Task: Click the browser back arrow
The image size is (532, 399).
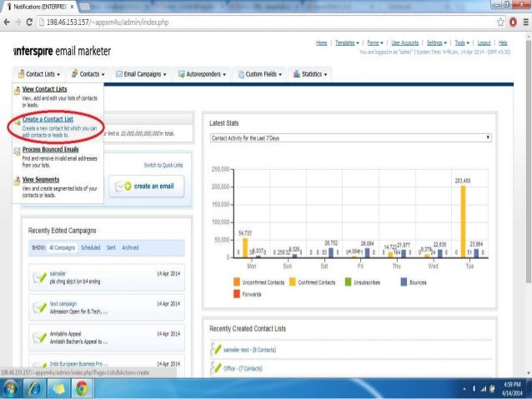Action: coord(7,22)
